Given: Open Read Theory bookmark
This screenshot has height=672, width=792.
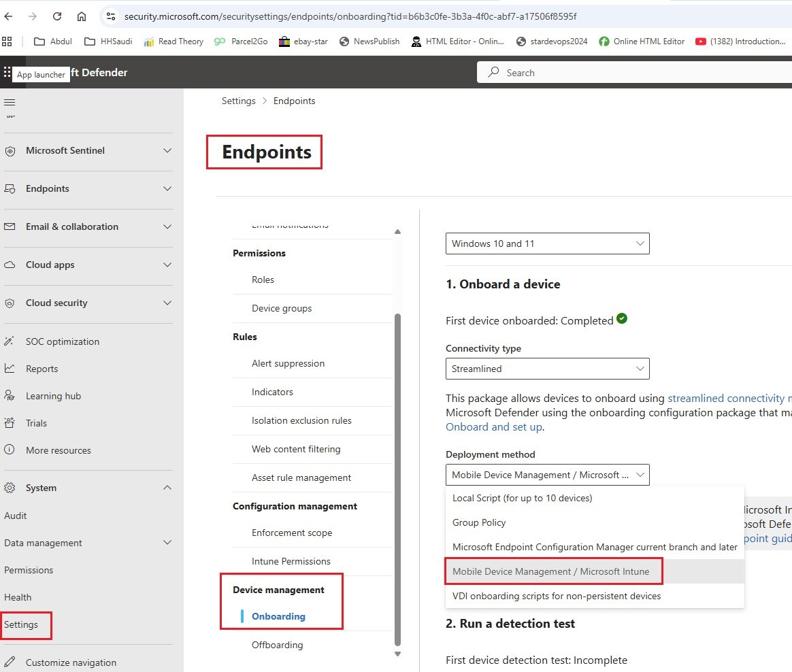Looking at the screenshot, I should [x=174, y=41].
